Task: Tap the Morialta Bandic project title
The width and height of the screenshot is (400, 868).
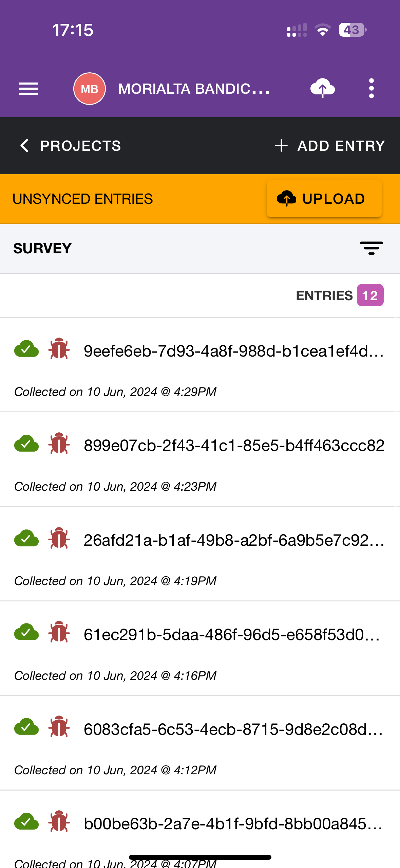Action: [194, 89]
